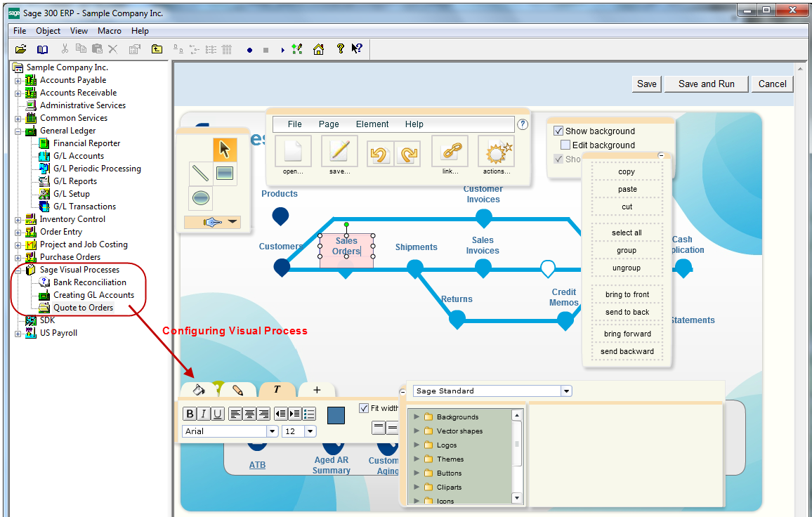Expand the Vector shapes folder
Viewport: 812px width, 517px height.
click(x=417, y=431)
